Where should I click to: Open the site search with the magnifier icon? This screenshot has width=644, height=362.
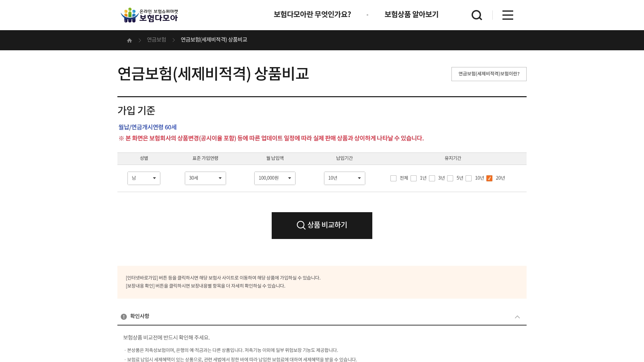[477, 15]
